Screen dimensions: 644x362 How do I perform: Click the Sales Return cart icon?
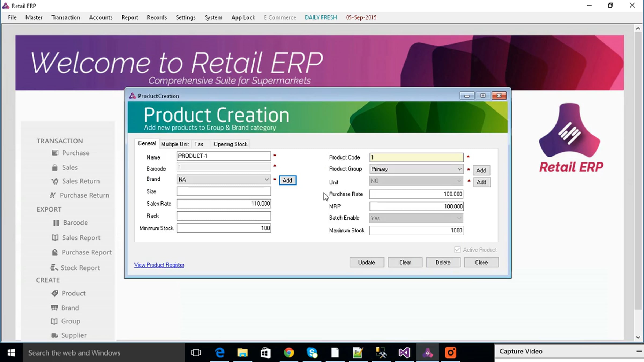[55, 182]
